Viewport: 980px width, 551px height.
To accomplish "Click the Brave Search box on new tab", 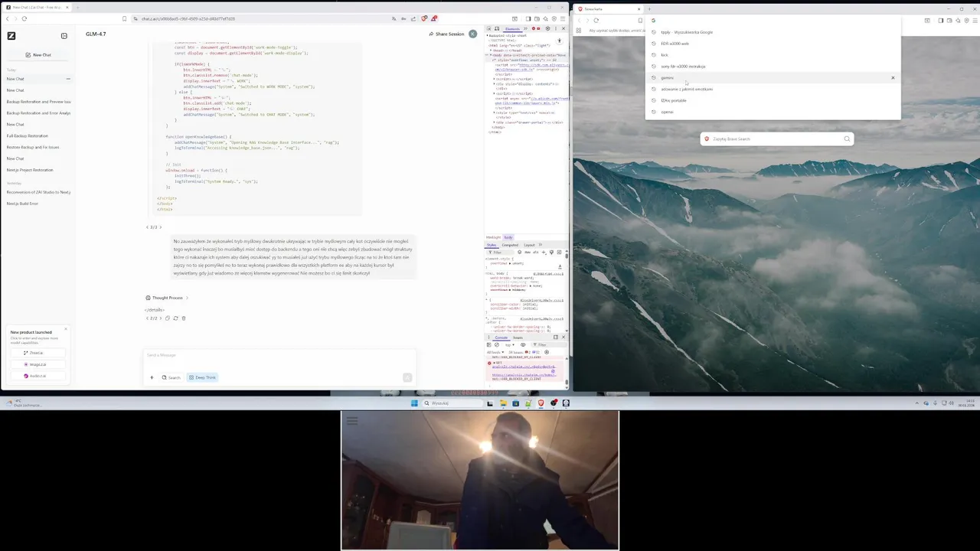I will click(776, 139).
